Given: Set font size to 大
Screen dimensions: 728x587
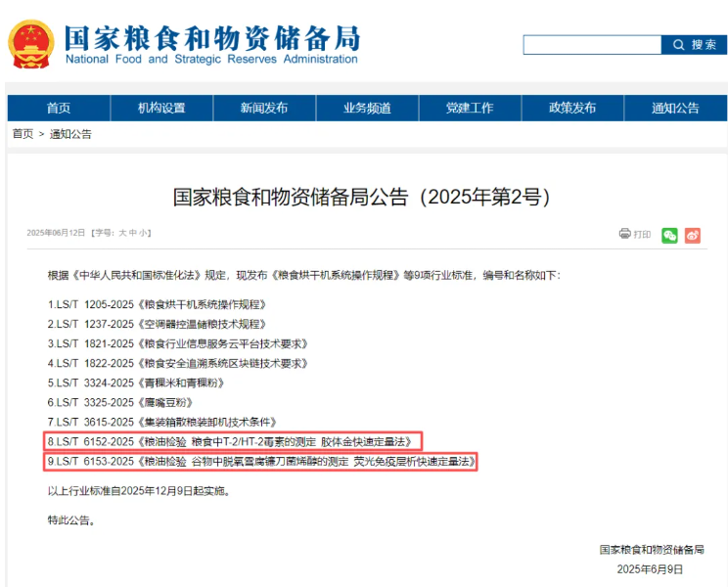Looking at the screenshot, I should pos(122,233).
